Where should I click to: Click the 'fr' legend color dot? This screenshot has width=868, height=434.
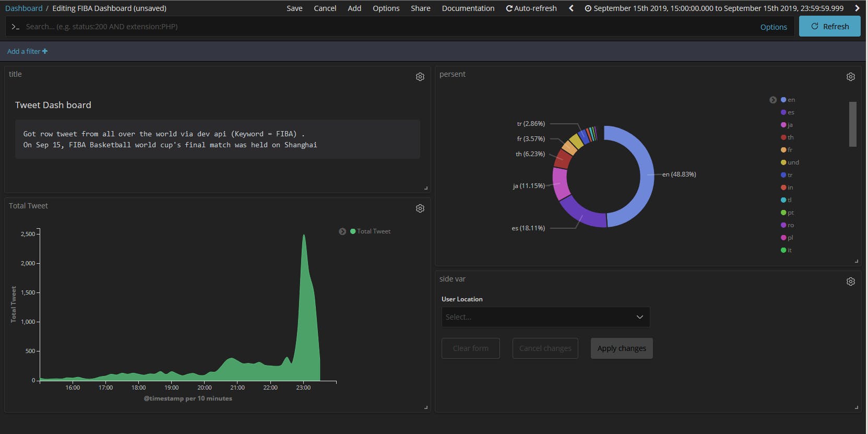click(x=783, y=150)
